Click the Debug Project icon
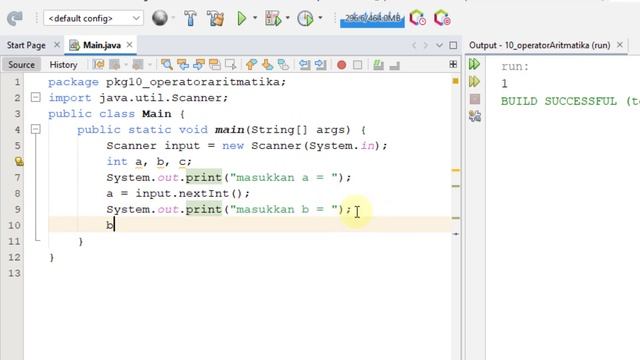 273,18
